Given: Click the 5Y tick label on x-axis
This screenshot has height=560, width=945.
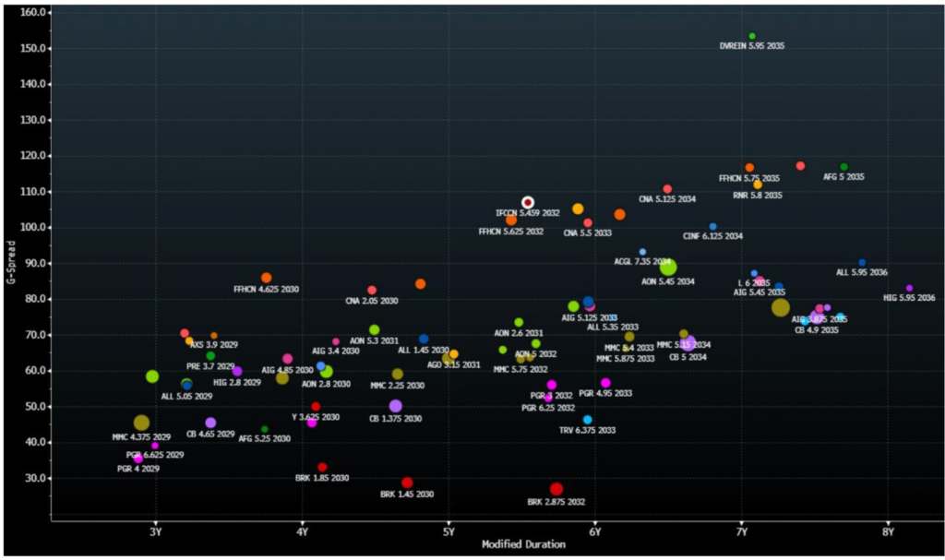Looking at the screenshot, I should 449,530.
